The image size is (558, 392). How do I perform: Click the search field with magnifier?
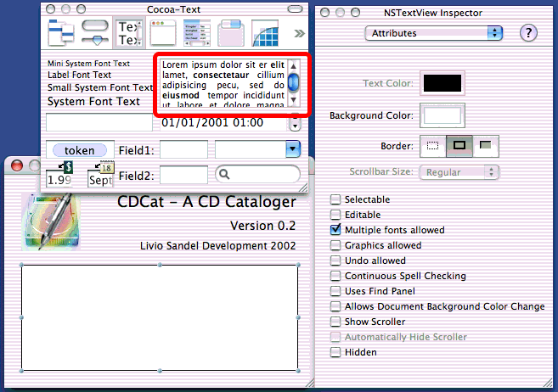click(258, 174)
